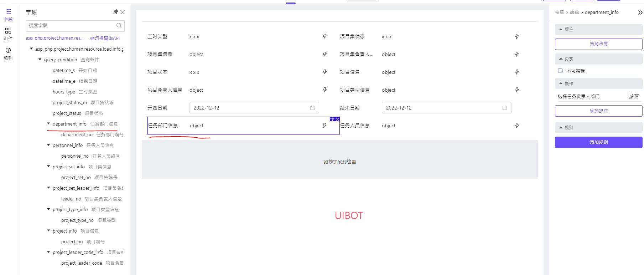Viewport: 644px width, 275px height.
Task: Click the 结束日期 date input 2022-12-12
Action: [446, 108]
